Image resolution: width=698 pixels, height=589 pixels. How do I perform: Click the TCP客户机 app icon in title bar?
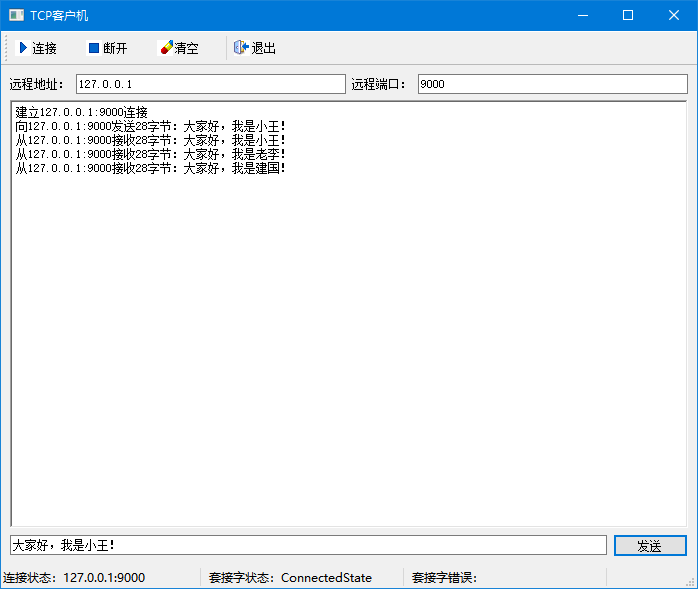pyautogui.click(x=16, y=15)
